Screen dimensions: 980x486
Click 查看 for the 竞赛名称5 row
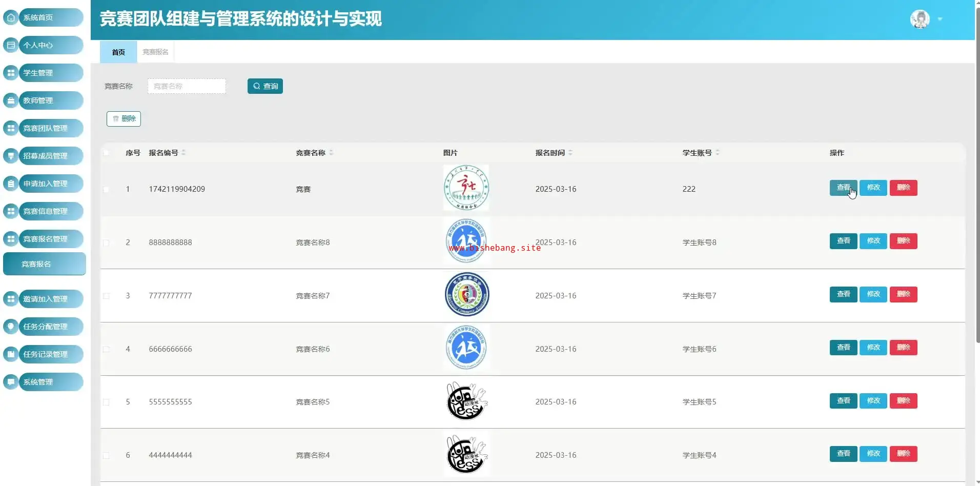click(x=844, y=401)
